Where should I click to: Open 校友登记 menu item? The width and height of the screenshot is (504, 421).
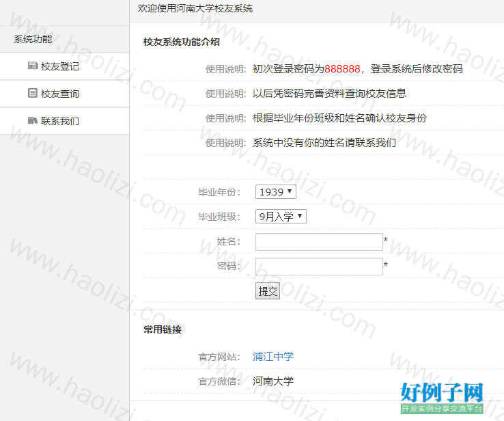point(65,66)
